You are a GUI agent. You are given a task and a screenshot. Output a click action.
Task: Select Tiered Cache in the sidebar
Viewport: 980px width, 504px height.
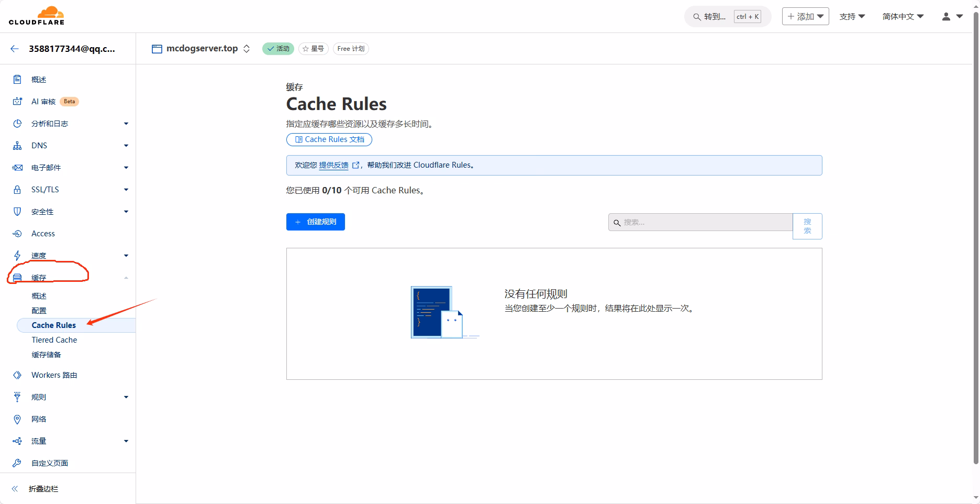pyautogui.click(x=54, y=340)
